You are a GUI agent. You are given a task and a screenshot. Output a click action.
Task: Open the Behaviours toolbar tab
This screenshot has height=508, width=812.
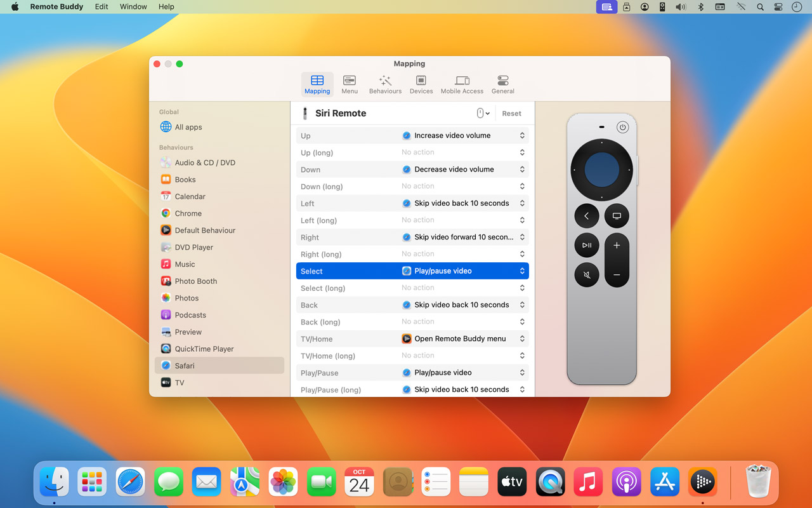[x=385, y=84]
